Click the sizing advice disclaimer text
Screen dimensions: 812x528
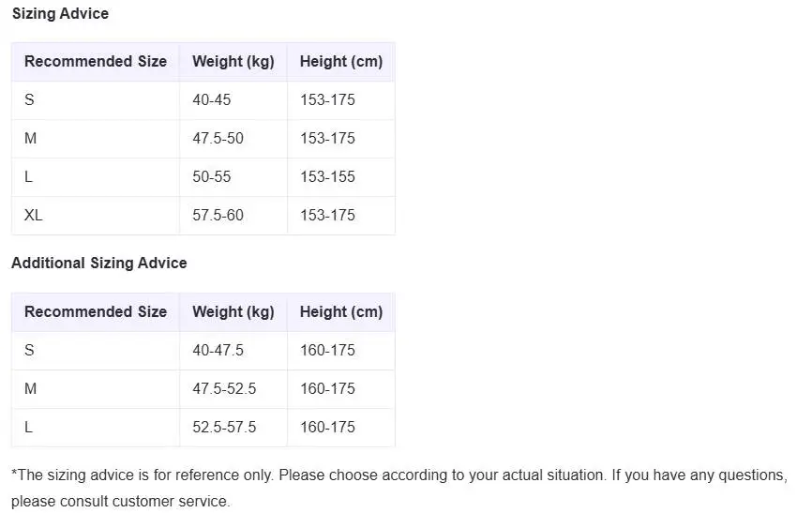click(x=398, y=475)
